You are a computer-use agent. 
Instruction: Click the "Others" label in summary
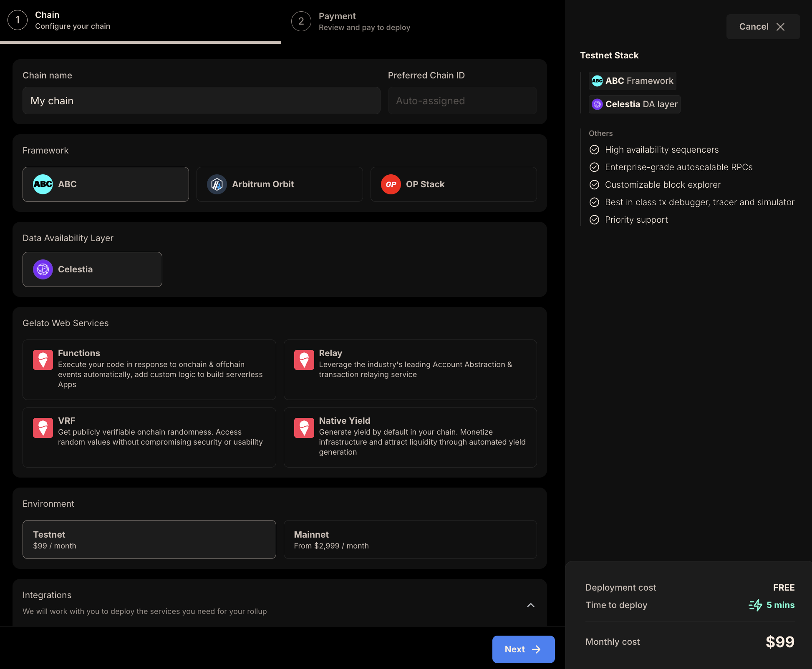601,133
